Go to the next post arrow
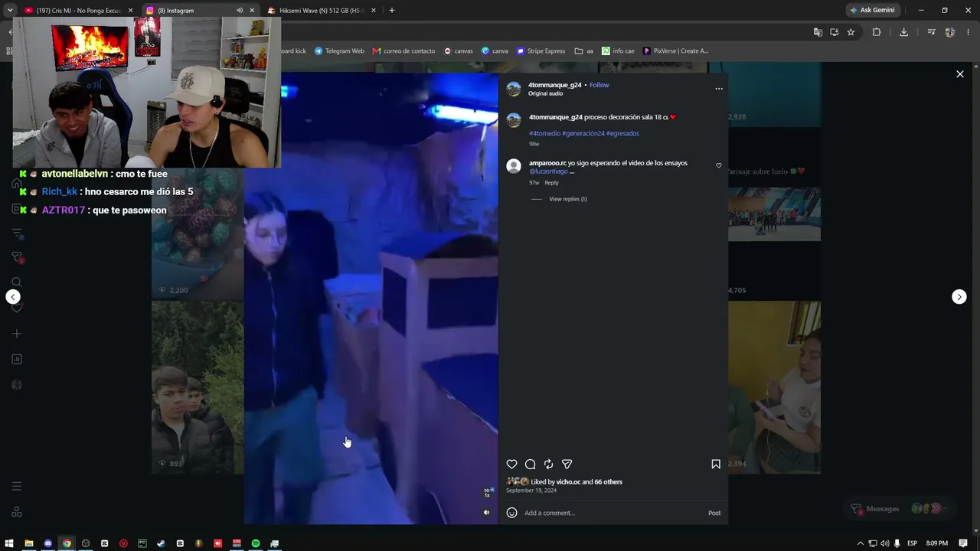Screen dimensions: 980x551 (x=959, y=297)
